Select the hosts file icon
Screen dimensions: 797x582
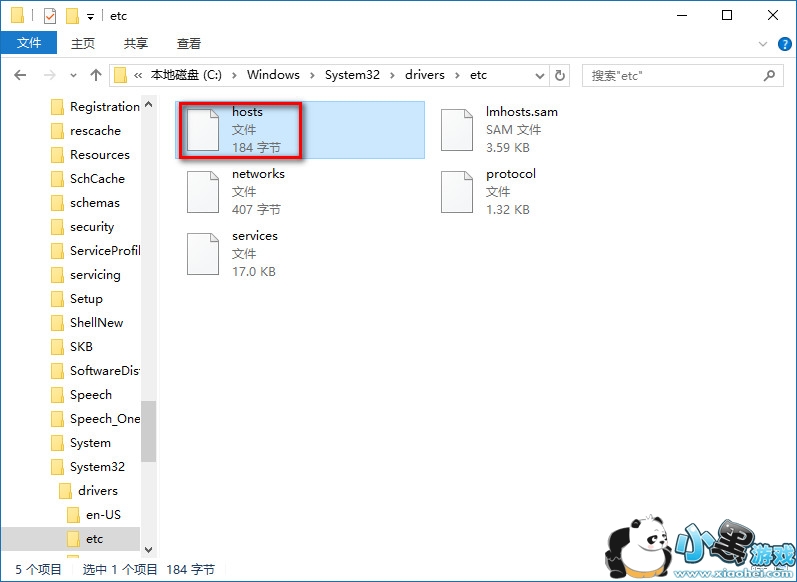[x=203, y=130]
